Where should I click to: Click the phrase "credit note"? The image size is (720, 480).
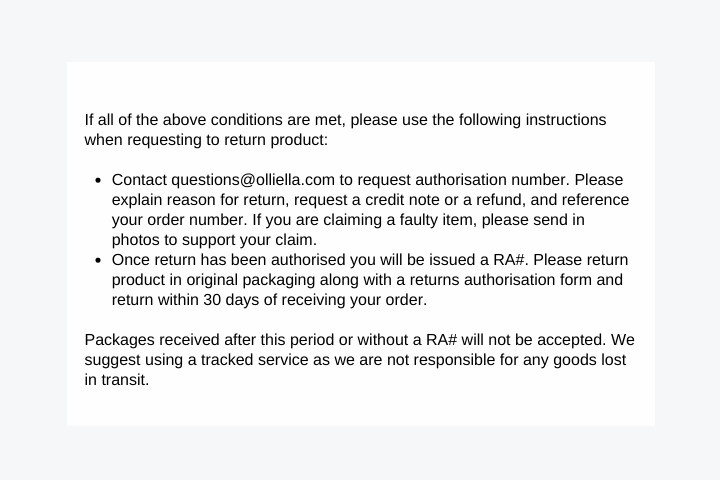tap(402, 200)
